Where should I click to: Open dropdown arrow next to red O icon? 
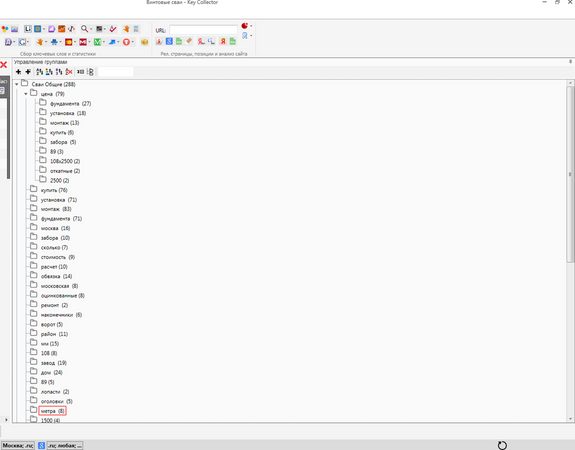pos(132,42)
